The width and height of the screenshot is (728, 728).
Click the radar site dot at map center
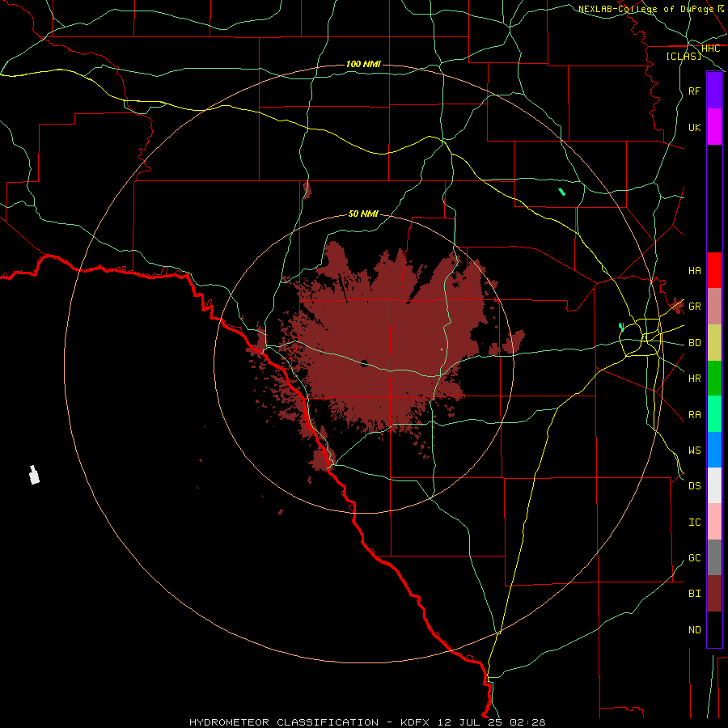[x=364, y=363]
